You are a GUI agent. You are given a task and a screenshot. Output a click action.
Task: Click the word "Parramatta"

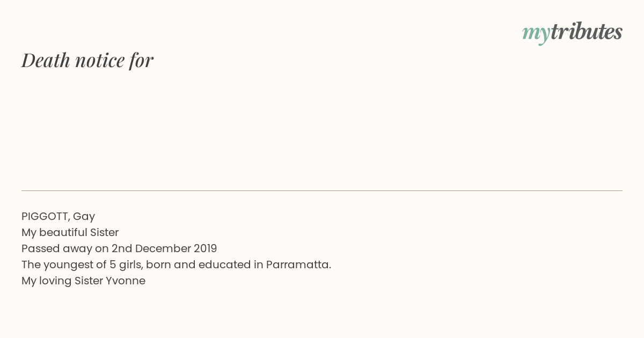coord(298,265)
